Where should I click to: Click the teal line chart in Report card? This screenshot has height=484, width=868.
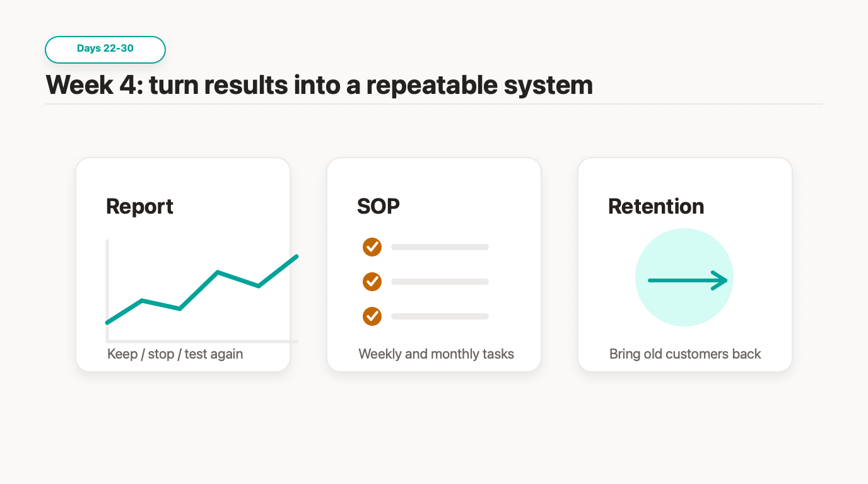202,290
